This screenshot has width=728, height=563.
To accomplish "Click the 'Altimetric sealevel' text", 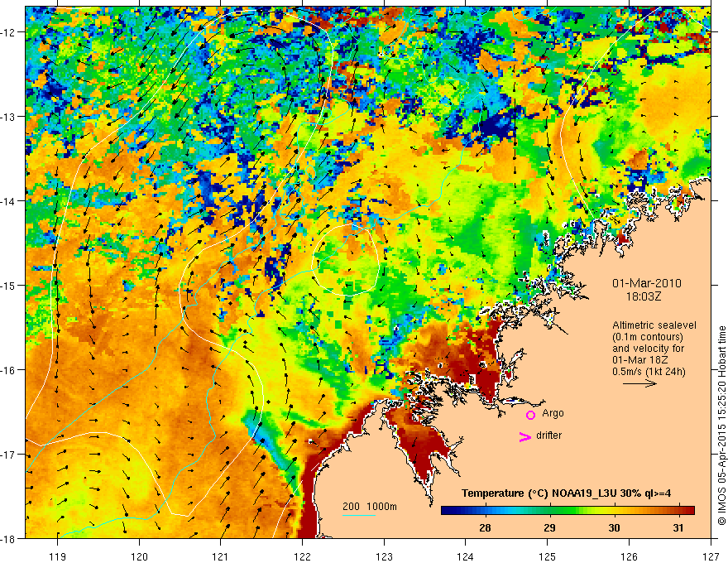I will (x=654, y=325).
